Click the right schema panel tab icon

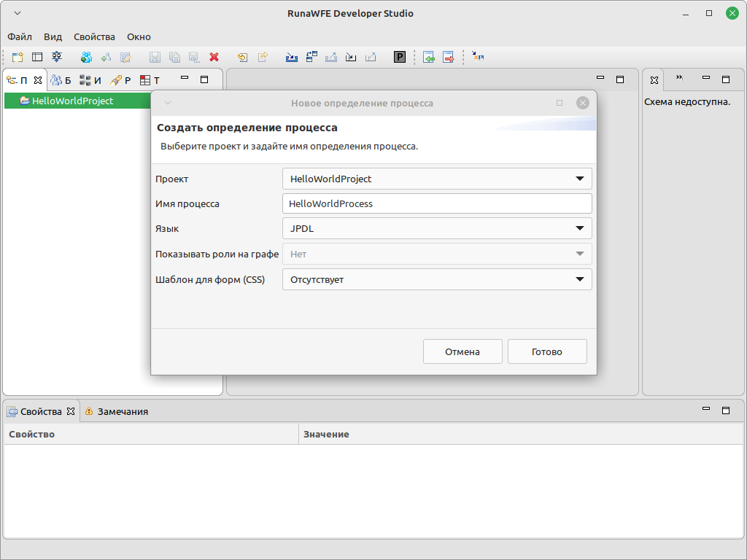(x=654, y=80)
